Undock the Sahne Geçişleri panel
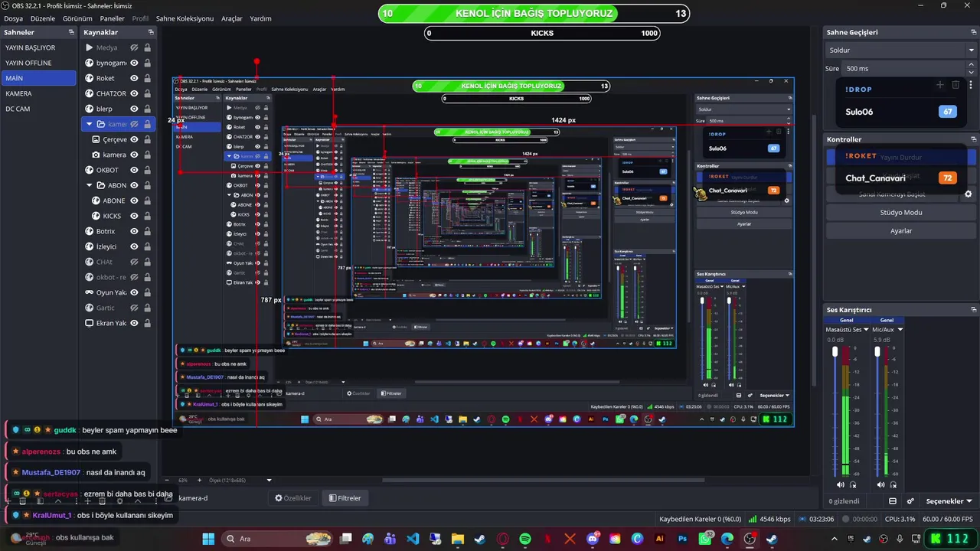 pos(973,32)
